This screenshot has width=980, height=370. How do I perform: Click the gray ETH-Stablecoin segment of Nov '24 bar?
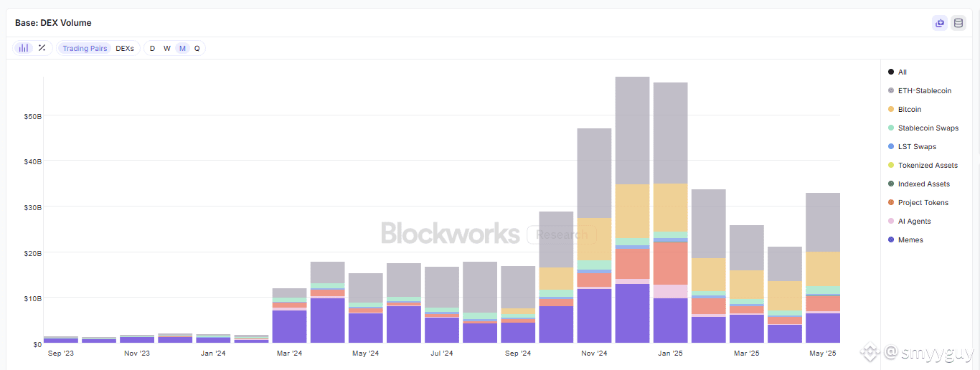pos(594,173)
